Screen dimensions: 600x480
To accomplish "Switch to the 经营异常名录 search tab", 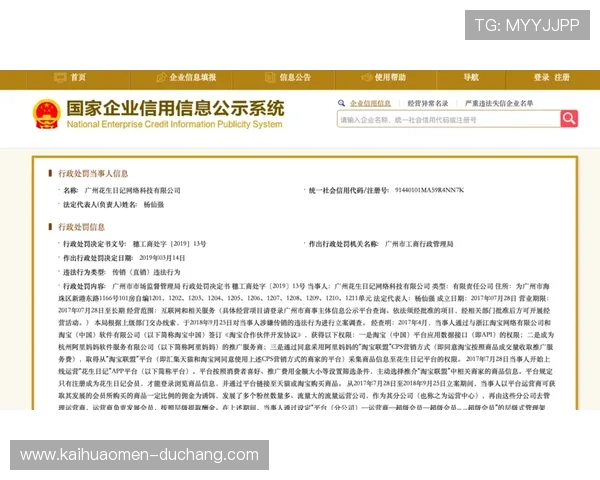I will (x=428, y=103).
